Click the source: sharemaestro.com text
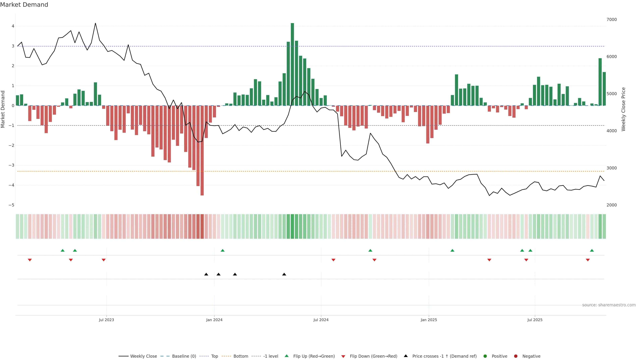Viewport: 644px width, 362px height. pyautogui.click(x=609, y=305)
